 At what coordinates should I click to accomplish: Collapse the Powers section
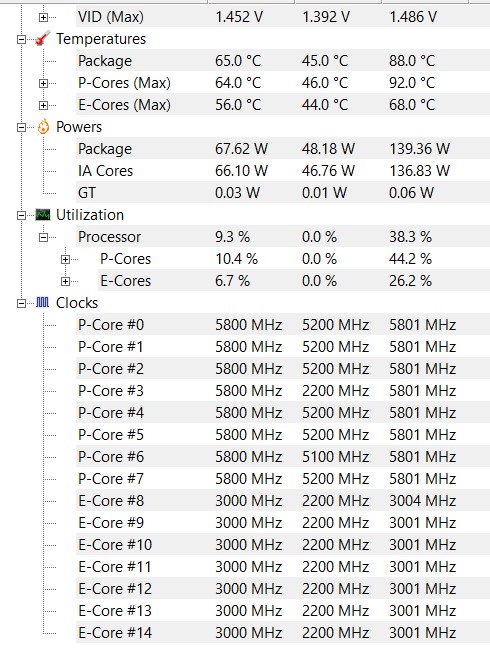[21, 127]
